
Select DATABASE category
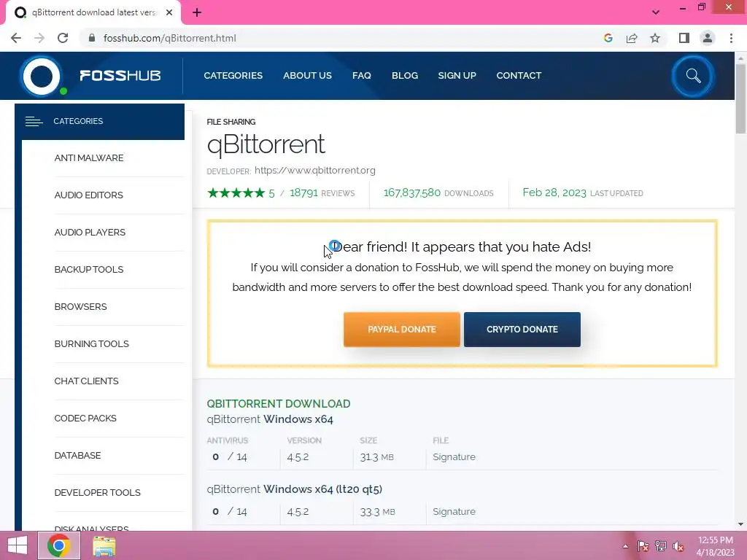pos(77,455)
